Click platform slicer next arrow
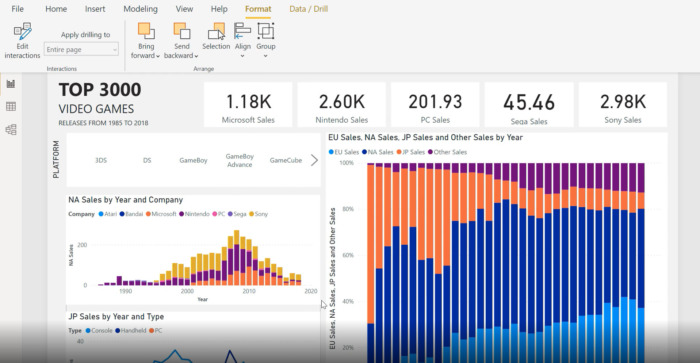 pyautogui.click(x=314, y=160)
